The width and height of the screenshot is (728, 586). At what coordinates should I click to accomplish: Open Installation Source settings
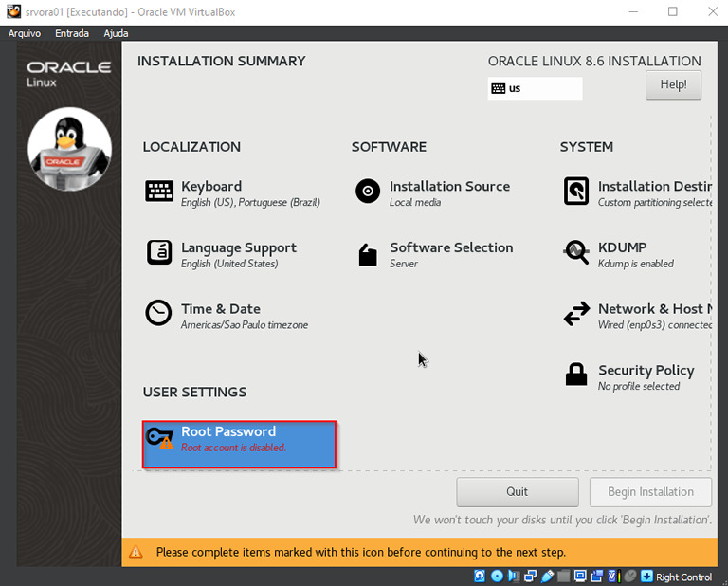tap(432, 193)
